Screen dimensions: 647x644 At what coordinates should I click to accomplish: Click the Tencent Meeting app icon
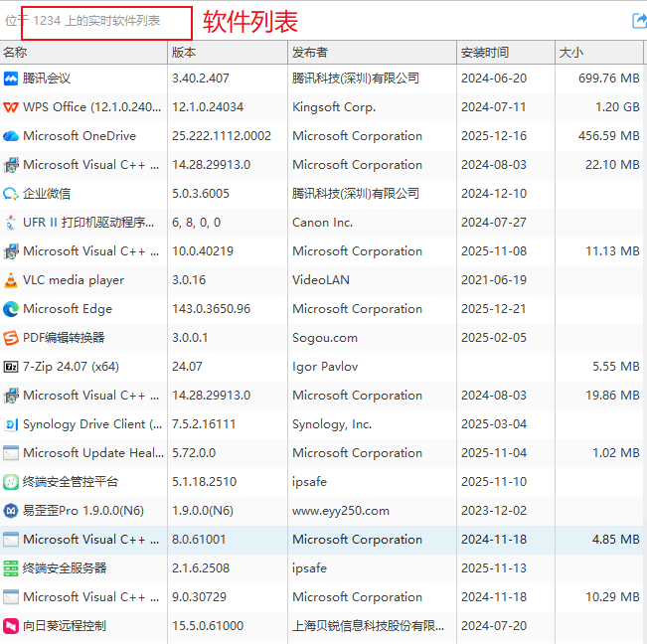coord(11,79)
